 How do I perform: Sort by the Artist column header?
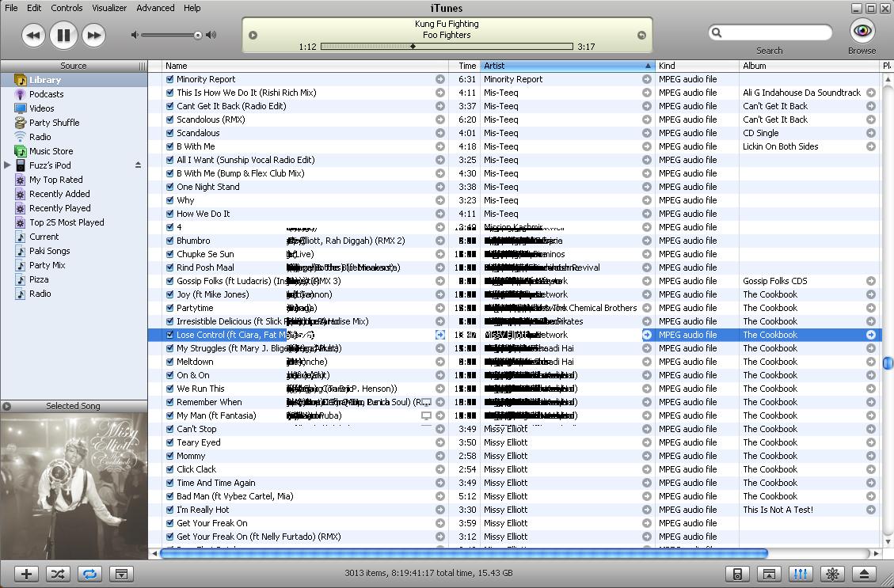coord(568,66)
